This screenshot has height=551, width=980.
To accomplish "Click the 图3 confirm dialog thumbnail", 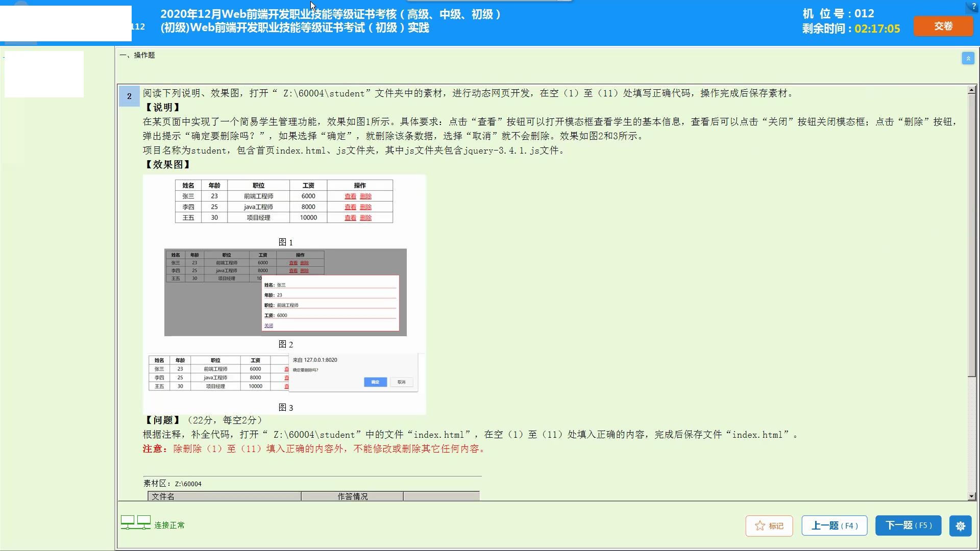I will [284, 373].
